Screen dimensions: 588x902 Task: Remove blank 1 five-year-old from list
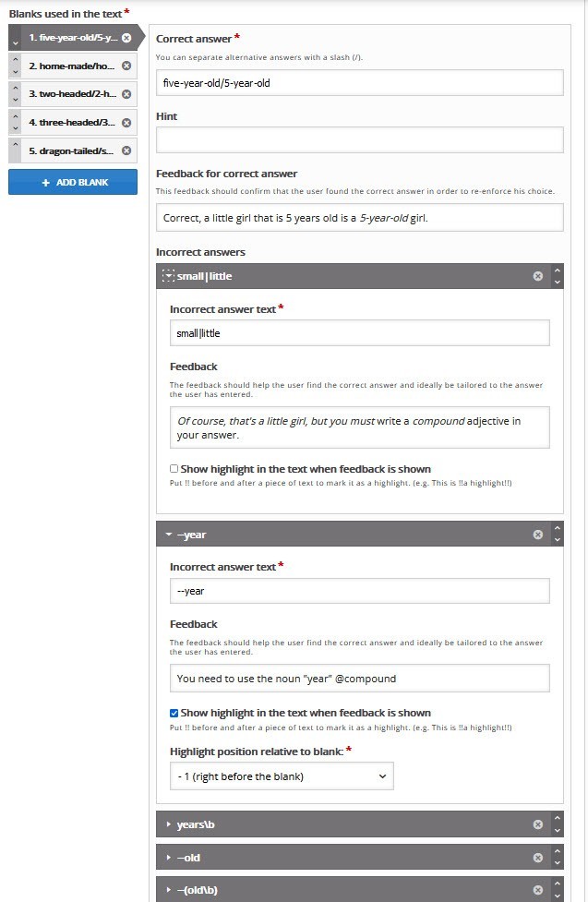point(126,38)
